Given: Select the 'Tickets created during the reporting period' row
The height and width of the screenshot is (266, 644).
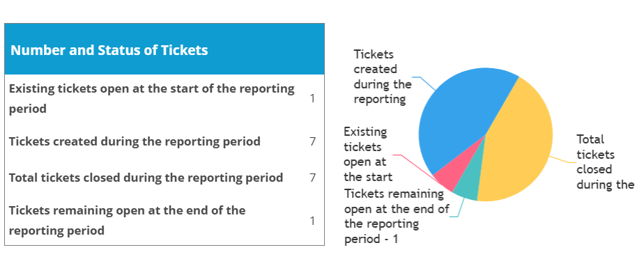Looking at the screenshot, I should click(x=164, y=141).
